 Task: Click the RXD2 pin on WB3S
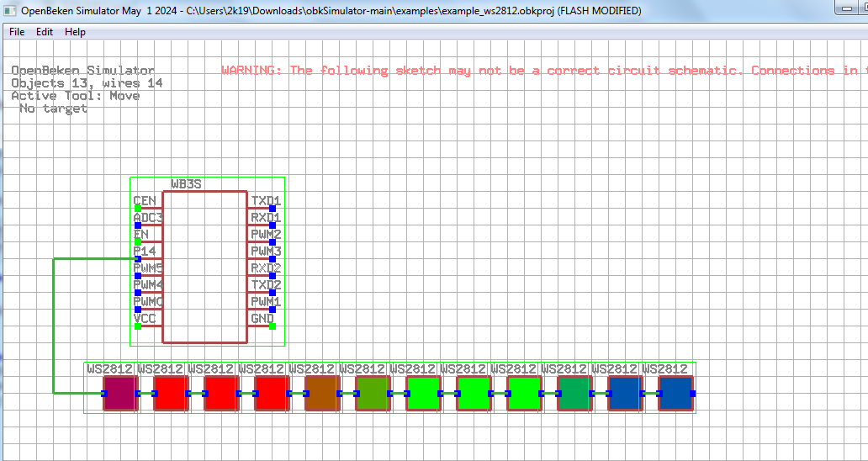pyautogui.click(x=273, y=276)
